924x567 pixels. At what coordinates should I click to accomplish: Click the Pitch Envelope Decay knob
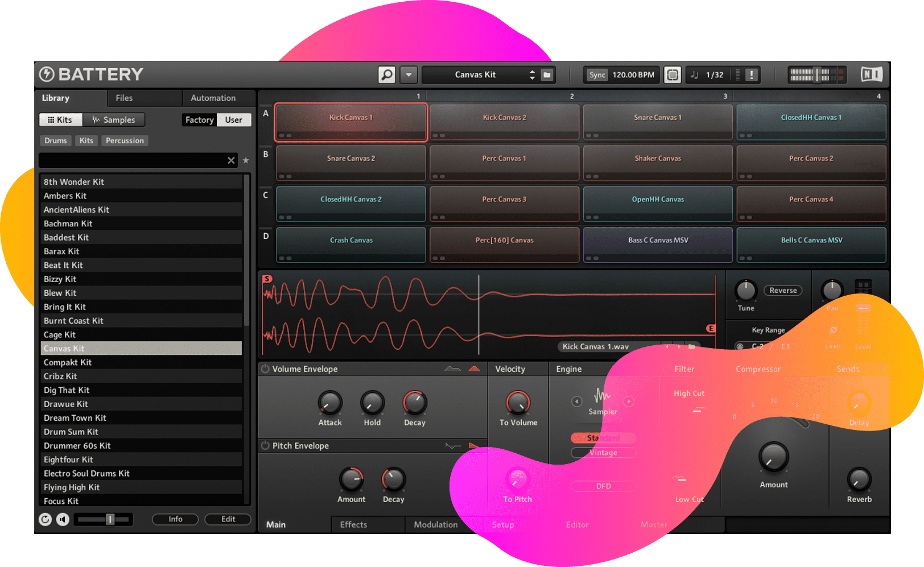click(394, 479)
